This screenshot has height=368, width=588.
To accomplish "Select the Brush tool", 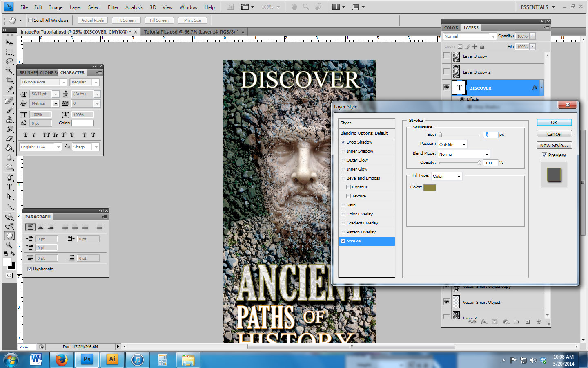I will (9, 110).
